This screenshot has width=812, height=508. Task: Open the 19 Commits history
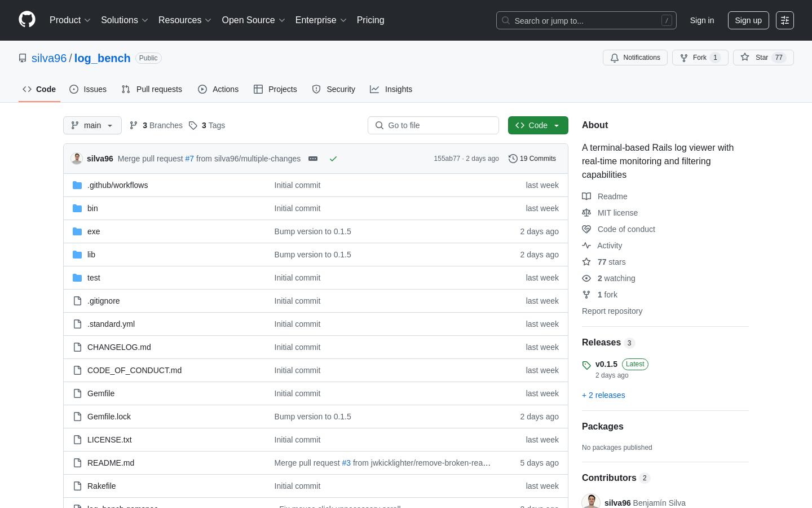[x=532, y=159]
